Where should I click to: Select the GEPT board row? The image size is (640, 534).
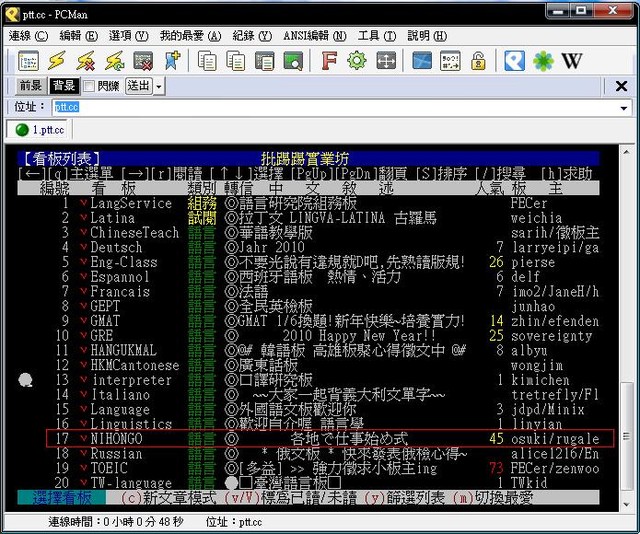(x=308, y=306)
